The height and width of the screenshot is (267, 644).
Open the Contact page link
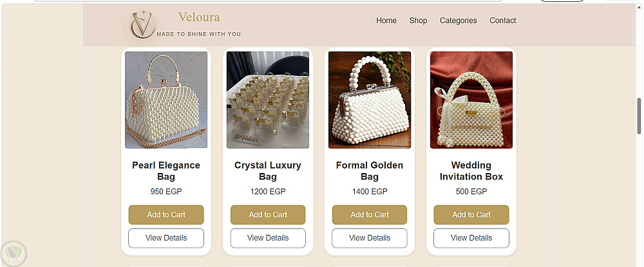[503, 21]
